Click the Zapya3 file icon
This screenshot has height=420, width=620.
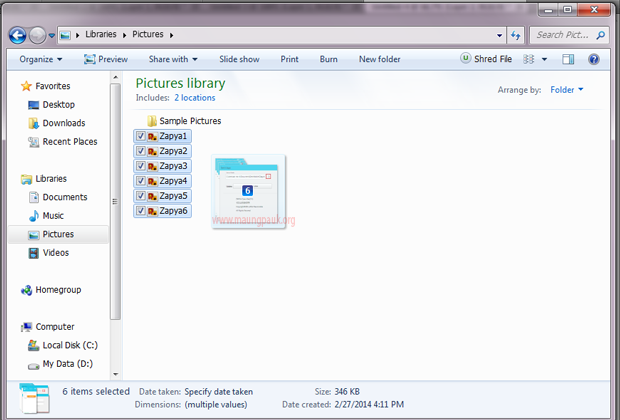coord(153,166)
